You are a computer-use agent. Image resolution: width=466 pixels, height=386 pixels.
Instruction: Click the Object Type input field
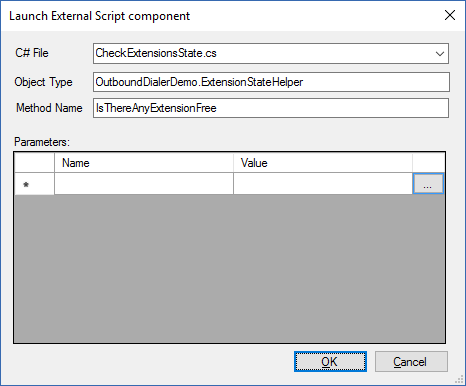click(x=271, y=82)
